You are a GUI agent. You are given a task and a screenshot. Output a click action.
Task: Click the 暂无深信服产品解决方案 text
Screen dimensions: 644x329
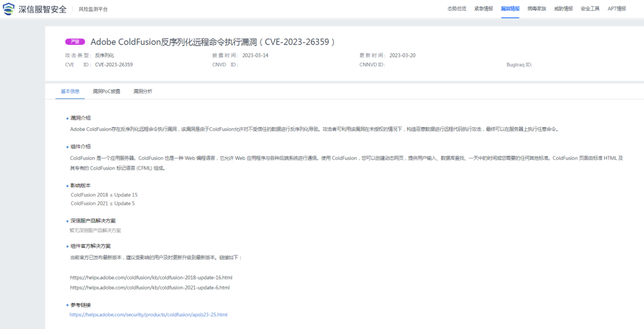(x=95, y=230)
